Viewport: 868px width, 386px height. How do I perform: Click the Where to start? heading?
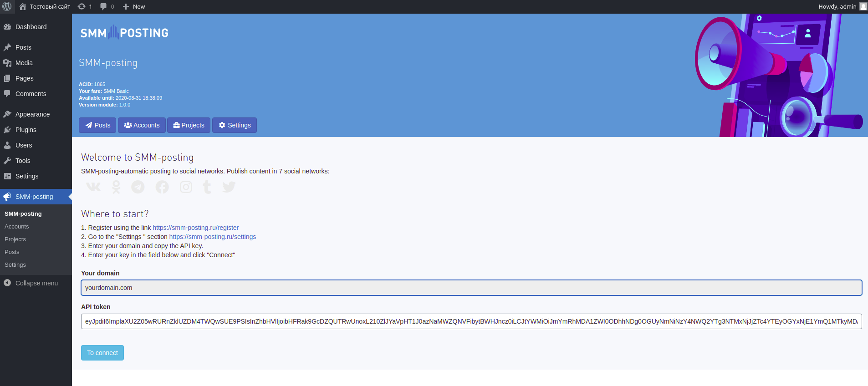[115, 214]
